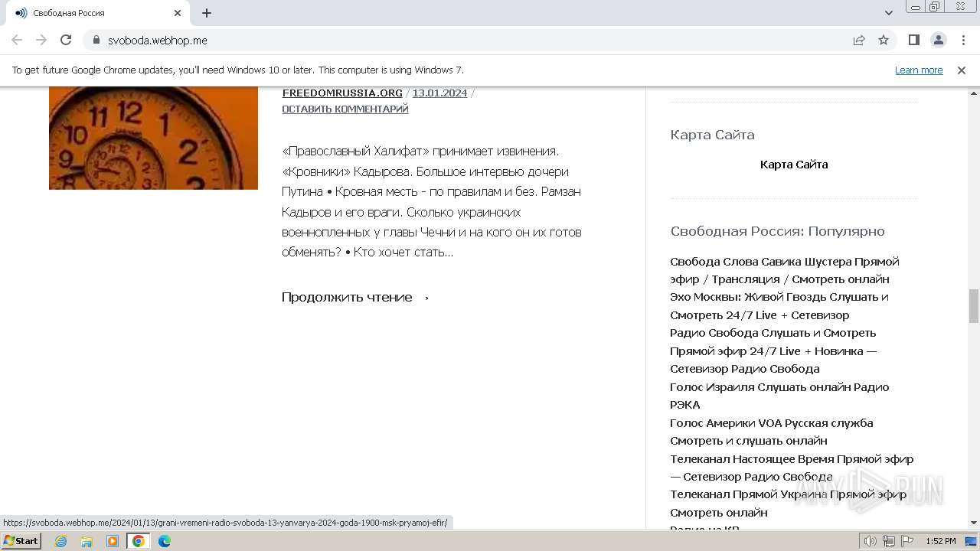Open the FREEDOMRUSSIA.ORG author link
Screen dimensions: 980x551
342,93
